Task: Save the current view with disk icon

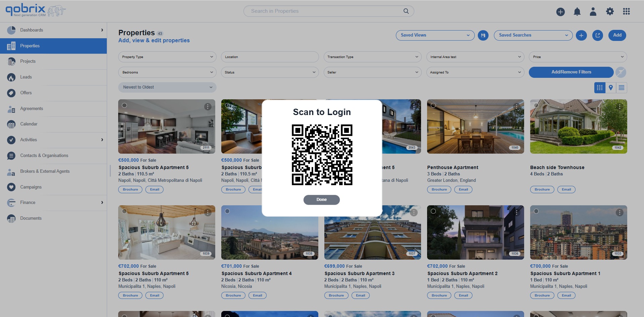Action: pos(483,35)
